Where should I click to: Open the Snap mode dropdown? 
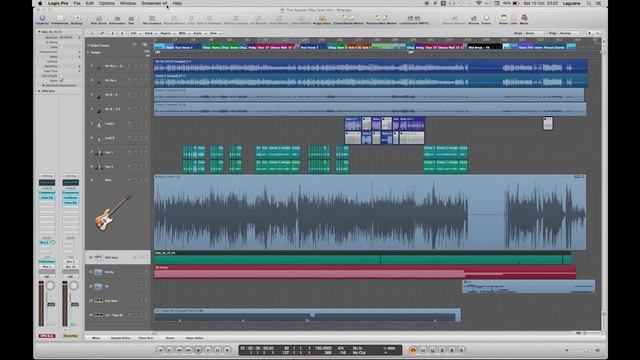(x=535, y=33)
